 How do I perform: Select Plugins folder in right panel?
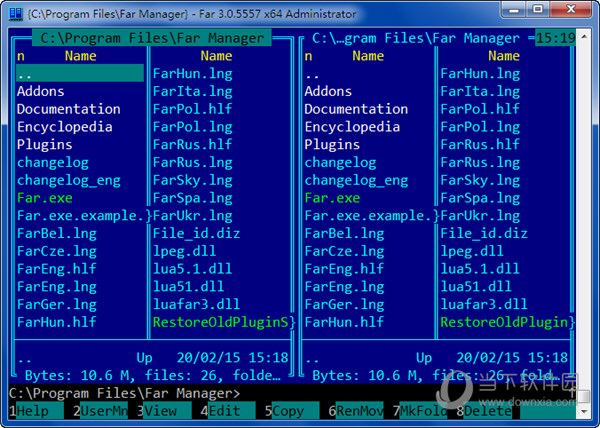coord(332,145)
